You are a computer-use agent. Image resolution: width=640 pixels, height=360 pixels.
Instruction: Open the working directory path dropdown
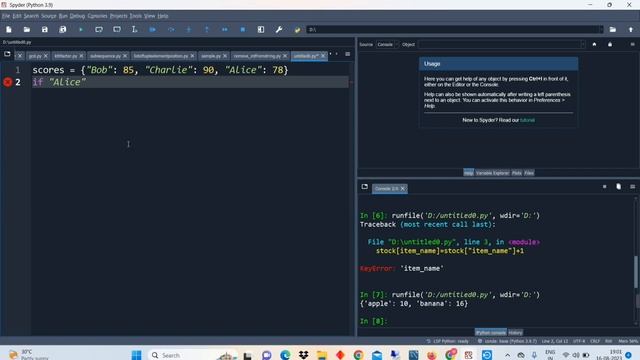600,29
